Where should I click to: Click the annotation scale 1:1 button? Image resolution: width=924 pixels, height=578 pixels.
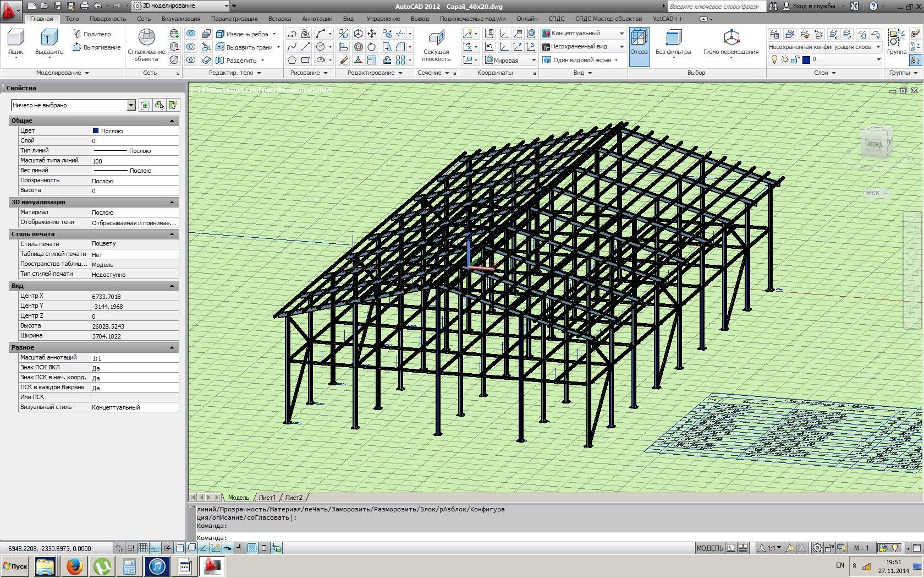click(x=770, y=548)
